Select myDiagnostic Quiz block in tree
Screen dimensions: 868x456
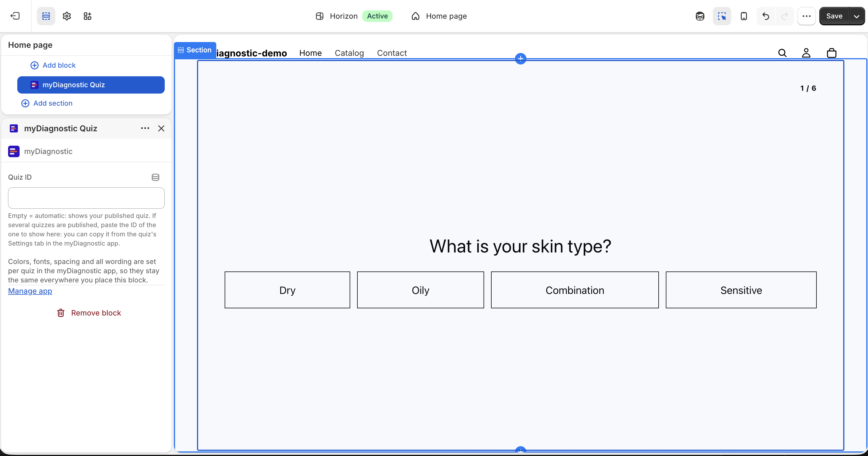pos(91,85)
